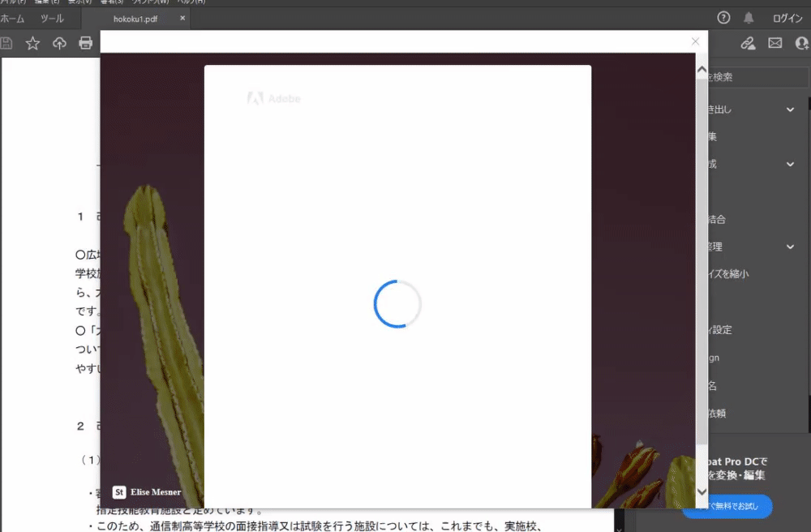This screenshot has width=811, height=532.
Task: Click the email envelope icon
Action: (x=775, y=43)
